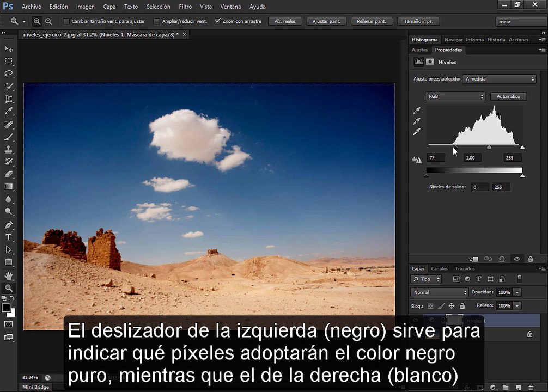Select the Blur tool
This screenshot has width=548, height=392.
click(9, 199)
